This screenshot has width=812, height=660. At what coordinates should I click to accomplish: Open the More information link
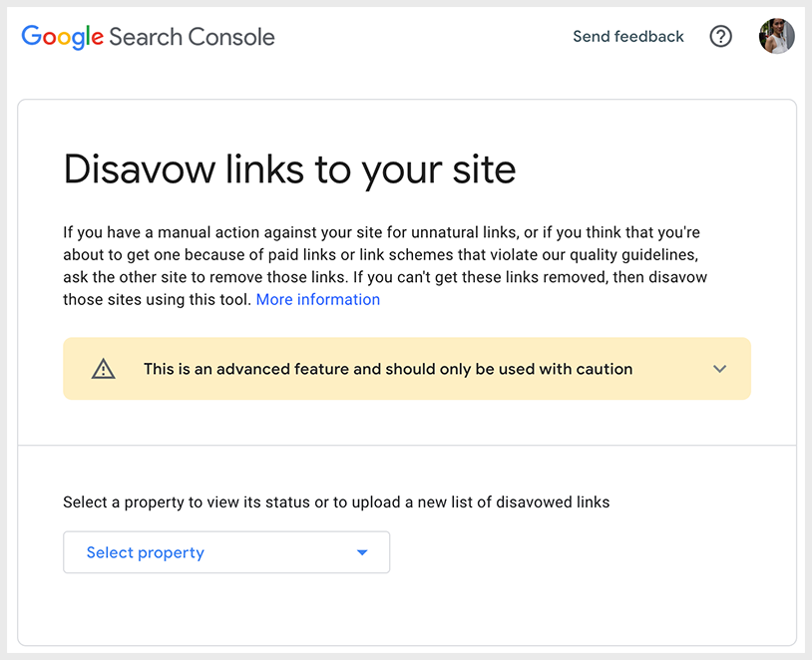coord(318,299)
